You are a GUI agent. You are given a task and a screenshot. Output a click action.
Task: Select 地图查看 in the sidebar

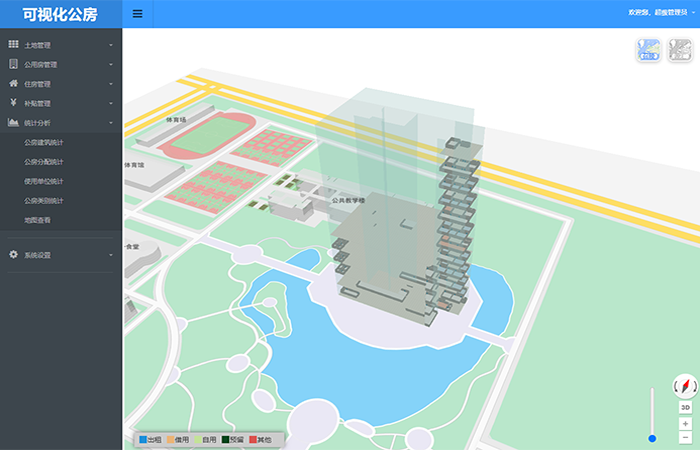39,219
